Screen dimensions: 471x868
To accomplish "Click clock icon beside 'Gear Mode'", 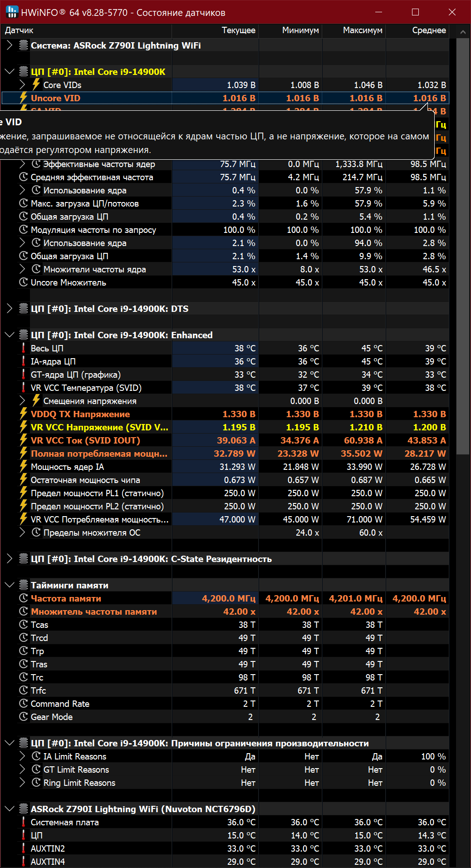I will tap(24, 717).
